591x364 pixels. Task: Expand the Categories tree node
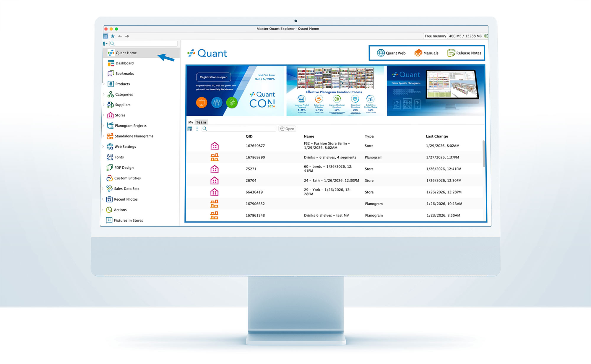pos(104,94)
